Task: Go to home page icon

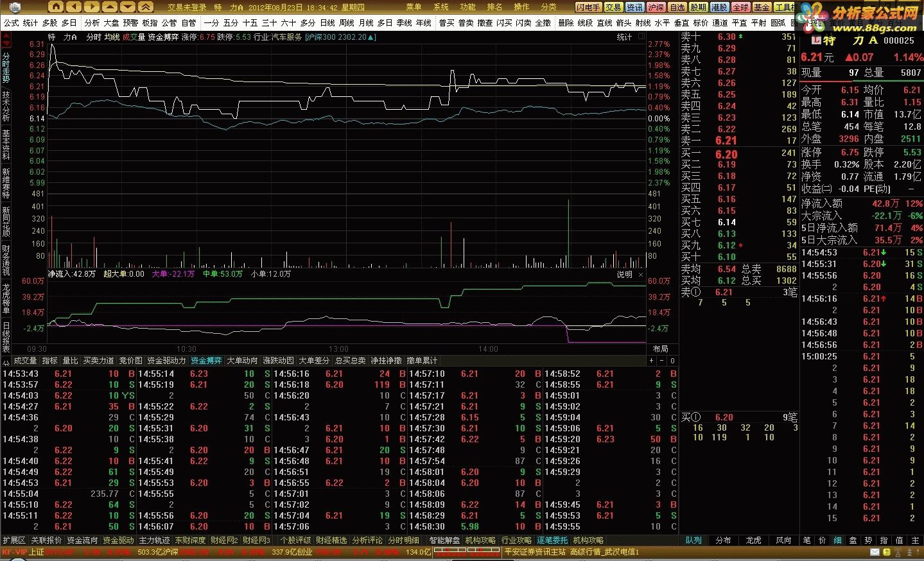Action: pos(56,6)
